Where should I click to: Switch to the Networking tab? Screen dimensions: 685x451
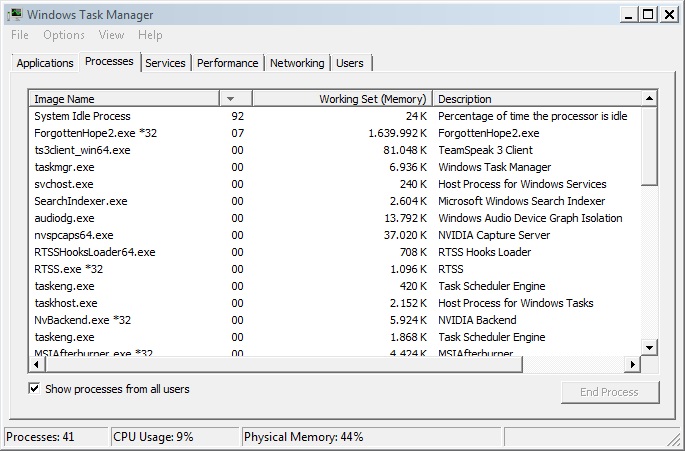pyautogui.click(x=297, y=63)
